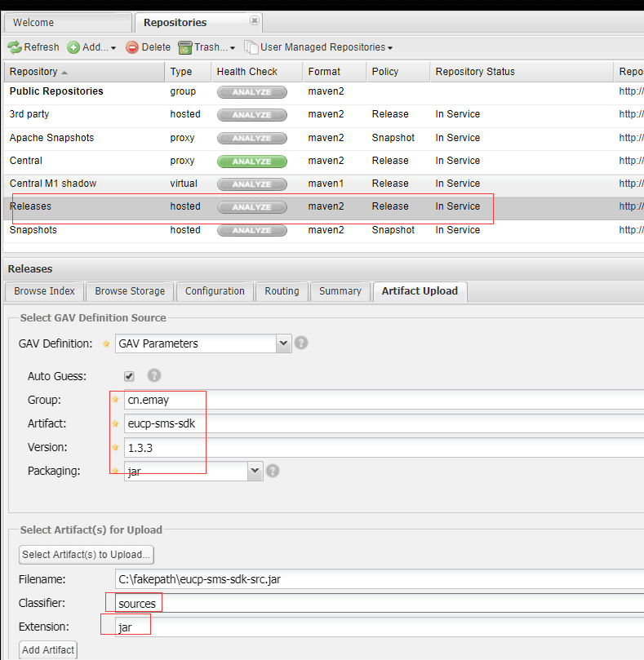
Task: Run health check Analyze for Central
Action: coord(251,162)
